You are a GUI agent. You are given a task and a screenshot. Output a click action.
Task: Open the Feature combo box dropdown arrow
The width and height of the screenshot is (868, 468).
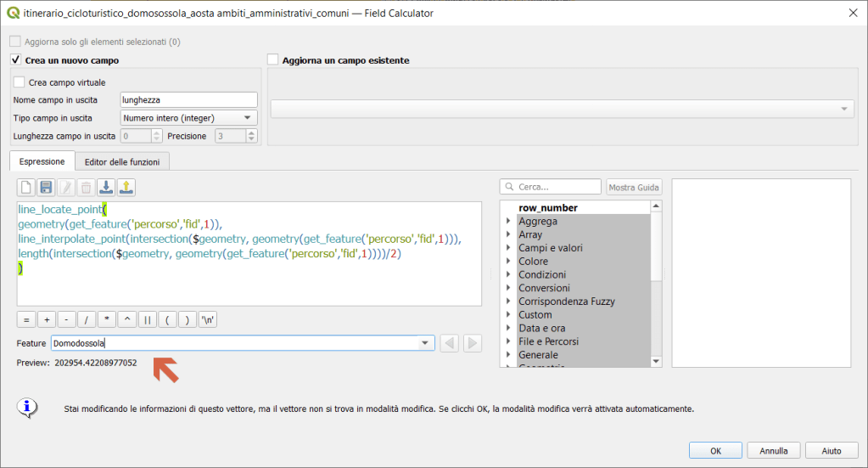[425, 343]
